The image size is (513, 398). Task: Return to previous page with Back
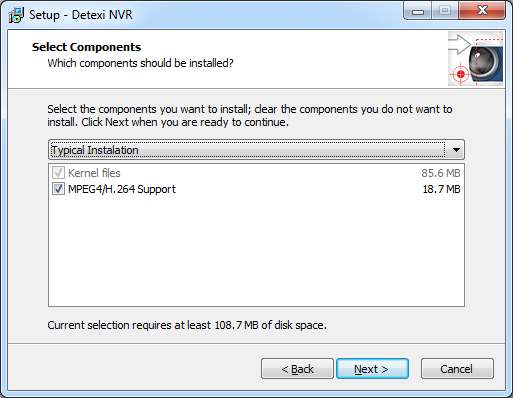(297, 369)
